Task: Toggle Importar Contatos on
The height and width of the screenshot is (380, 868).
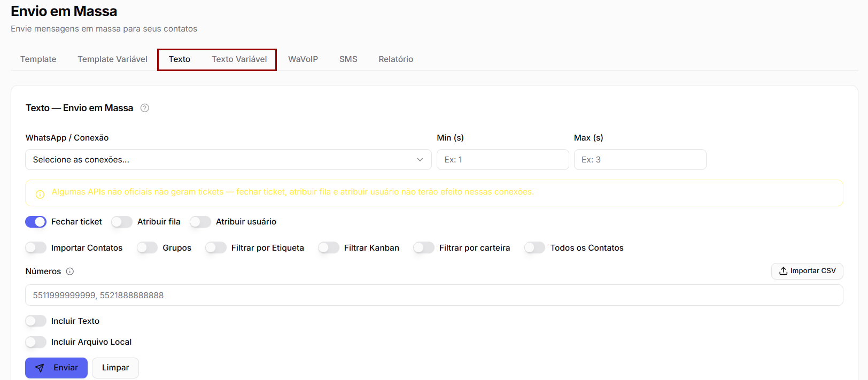Action: click(x=36, y=247)
